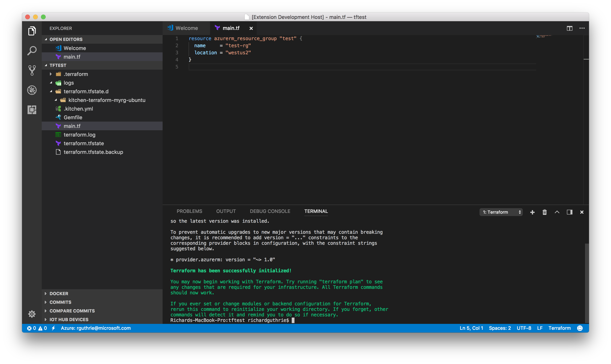
Task: Click the .kitchen.yml file icon
Action: (58, 109)
